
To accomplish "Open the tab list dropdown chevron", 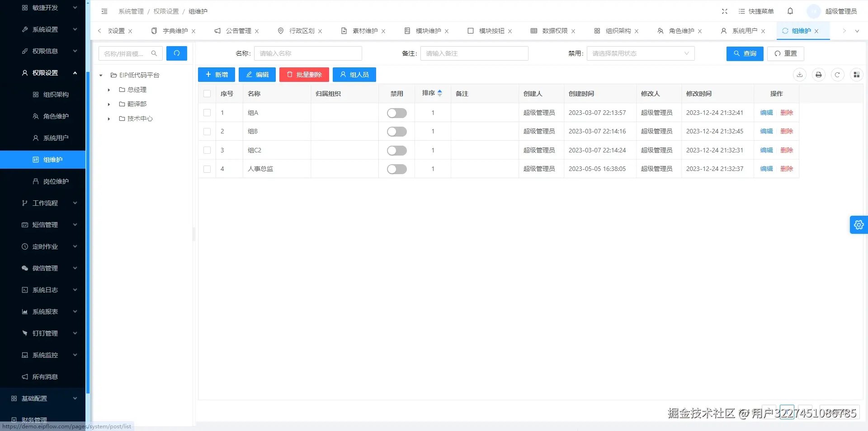I will click(x=857, y=31).
